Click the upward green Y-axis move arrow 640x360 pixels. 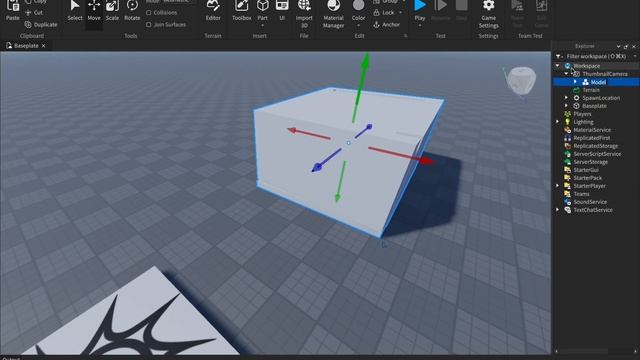[x=361, y=87]
